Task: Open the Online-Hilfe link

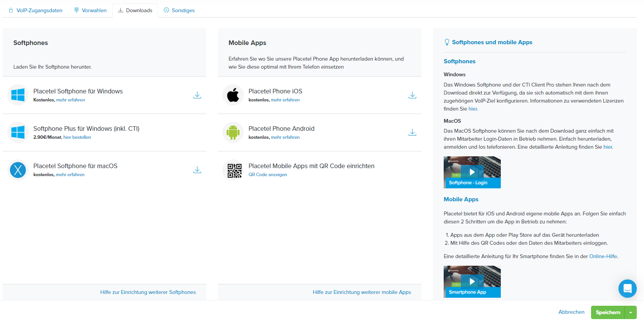Action: pyautogui.click(x=603, y=256)
